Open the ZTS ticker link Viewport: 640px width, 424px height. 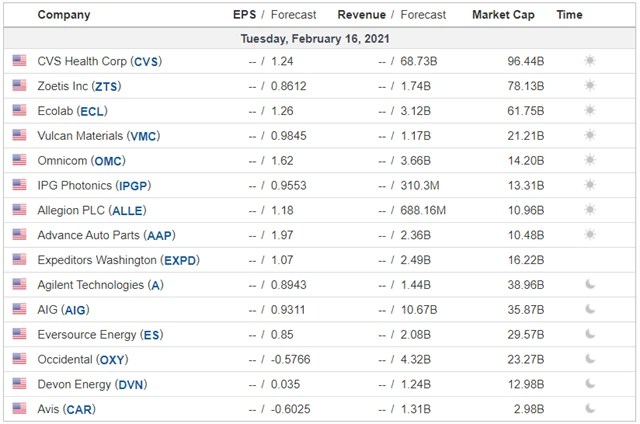(x=107, y=86)
